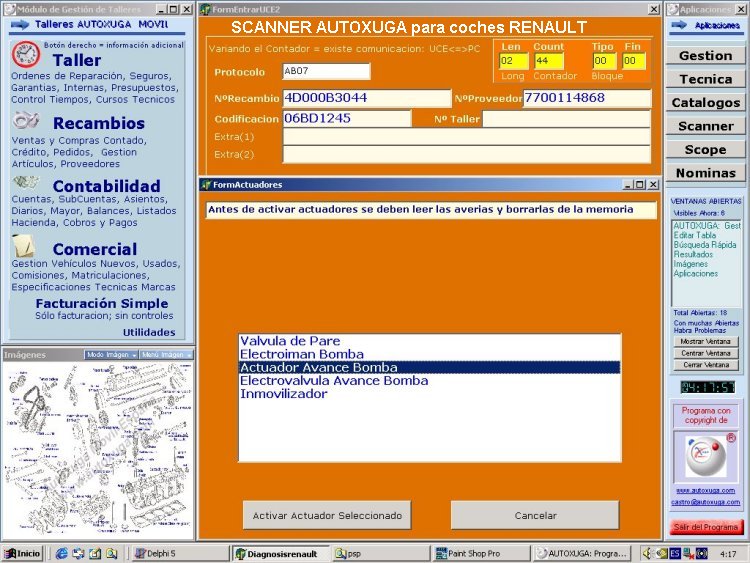Open Facturación Simple section
The height and width of the screenshot is (563, 750).
(x=102, y=303)
